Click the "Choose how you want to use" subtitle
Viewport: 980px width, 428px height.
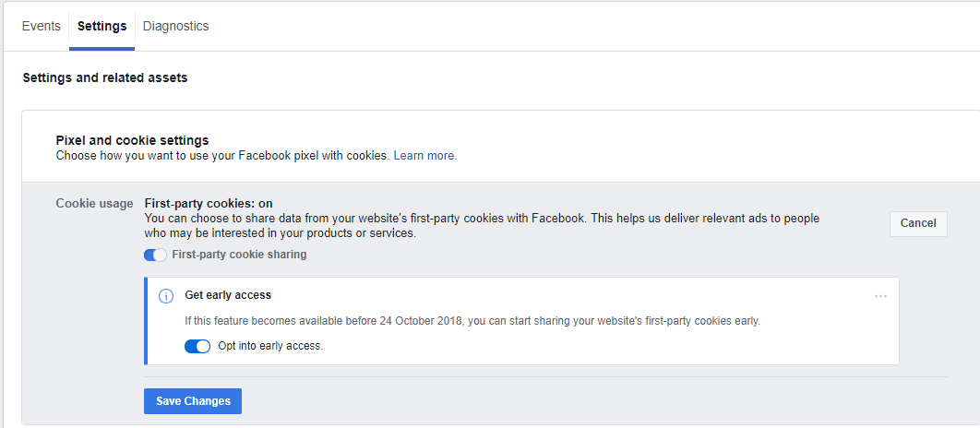click(x=223, y=156)
